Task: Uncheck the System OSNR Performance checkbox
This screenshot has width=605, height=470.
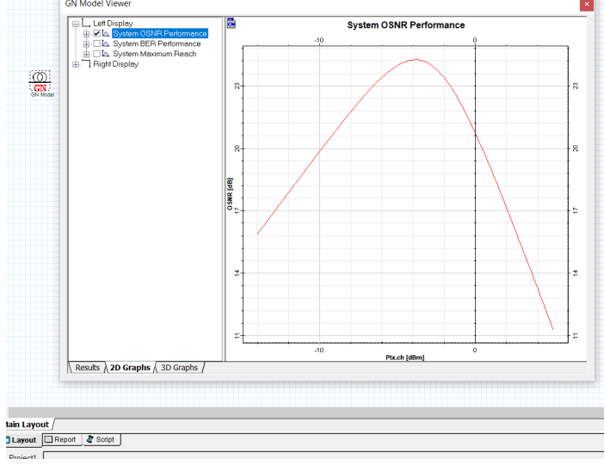Action: (x=97, y=34)
